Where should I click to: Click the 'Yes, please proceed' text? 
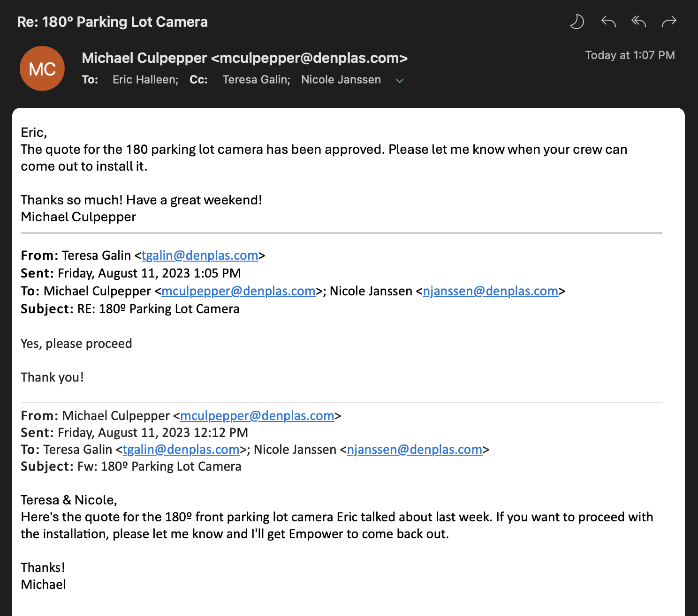pos(76,344)
